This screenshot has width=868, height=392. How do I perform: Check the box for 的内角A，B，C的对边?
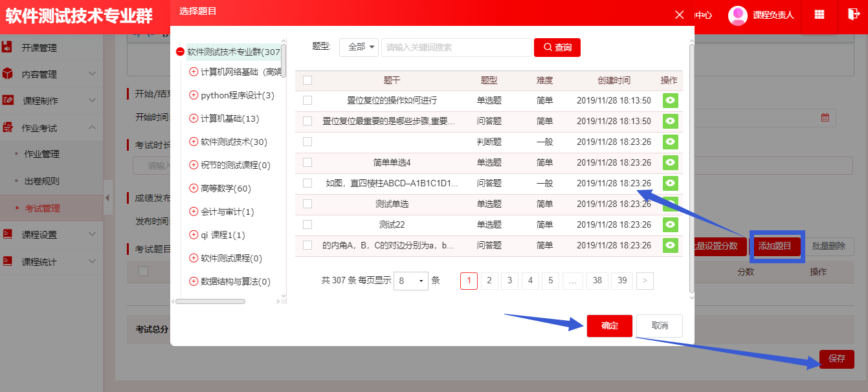click(x=307, y=245)
